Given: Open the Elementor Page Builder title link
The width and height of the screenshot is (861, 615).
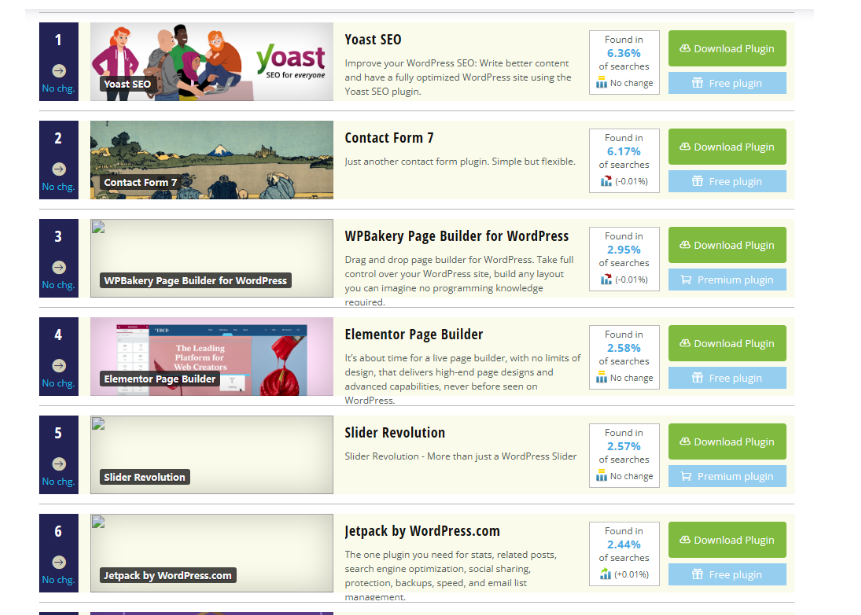Looking at the screenshot, I should coord(413,334).
